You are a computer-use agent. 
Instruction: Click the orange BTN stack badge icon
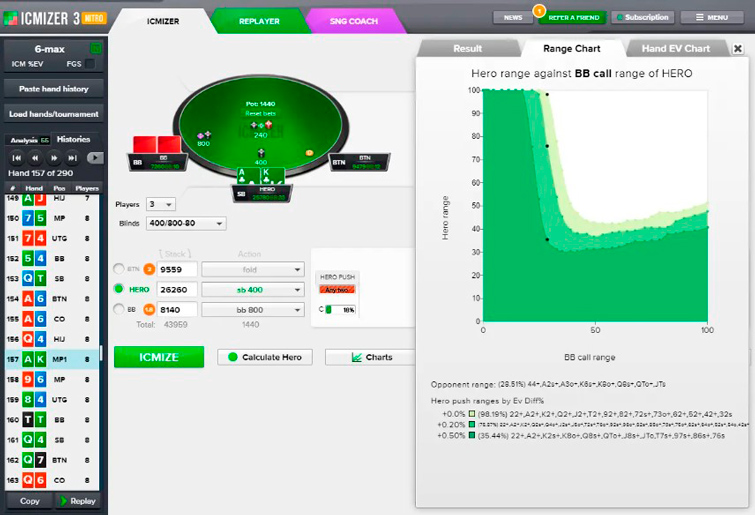coord(149,269)
